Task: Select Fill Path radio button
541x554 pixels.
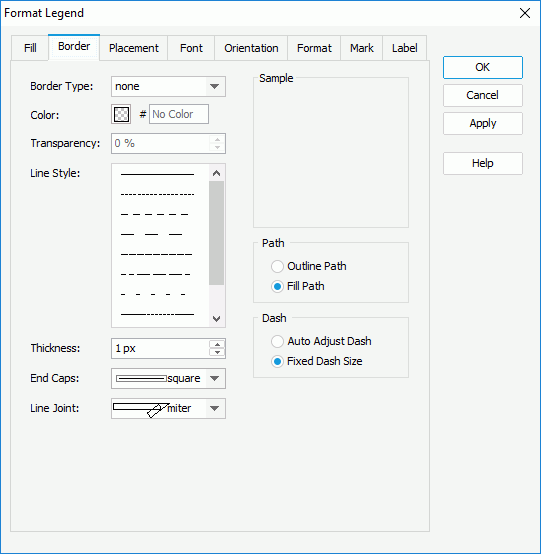Action: point(277,286)
